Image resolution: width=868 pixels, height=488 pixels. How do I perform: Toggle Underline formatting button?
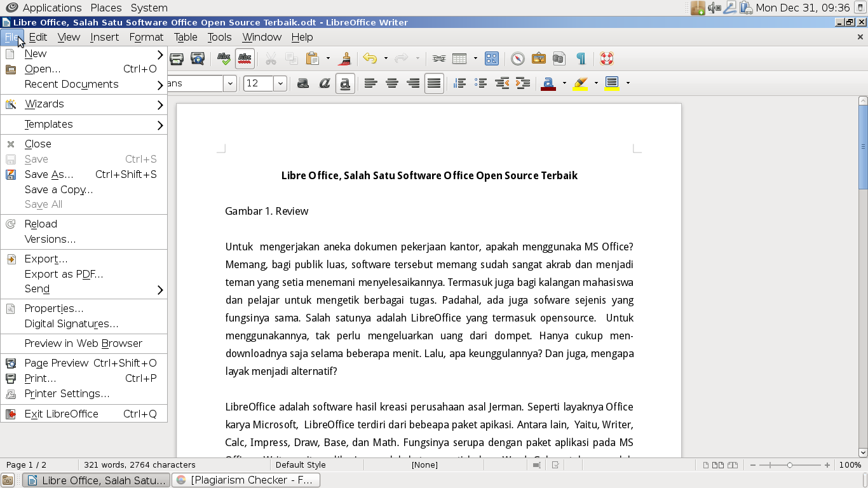tap(345, 83)
